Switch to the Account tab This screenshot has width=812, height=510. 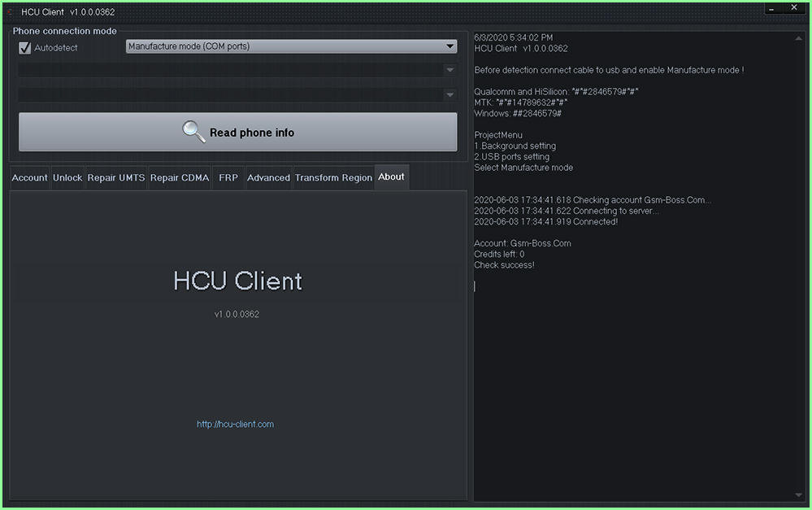[x=29, y=178]
